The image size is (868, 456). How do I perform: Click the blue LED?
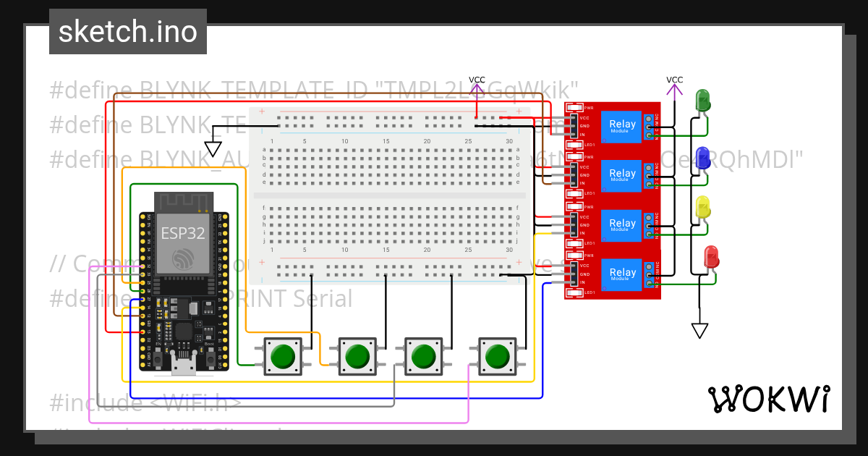702,159
